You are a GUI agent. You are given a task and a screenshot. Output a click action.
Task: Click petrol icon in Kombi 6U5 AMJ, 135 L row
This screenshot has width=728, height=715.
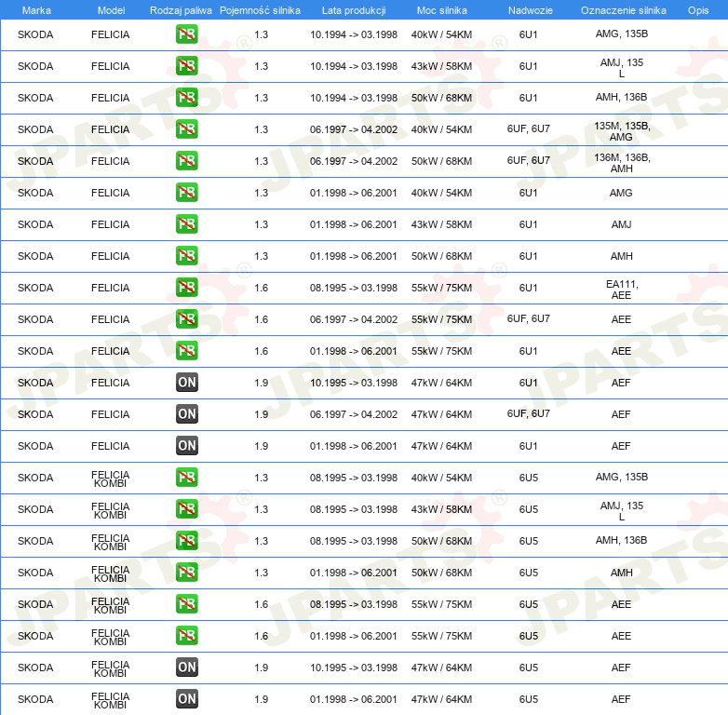[x=186, y=509]
